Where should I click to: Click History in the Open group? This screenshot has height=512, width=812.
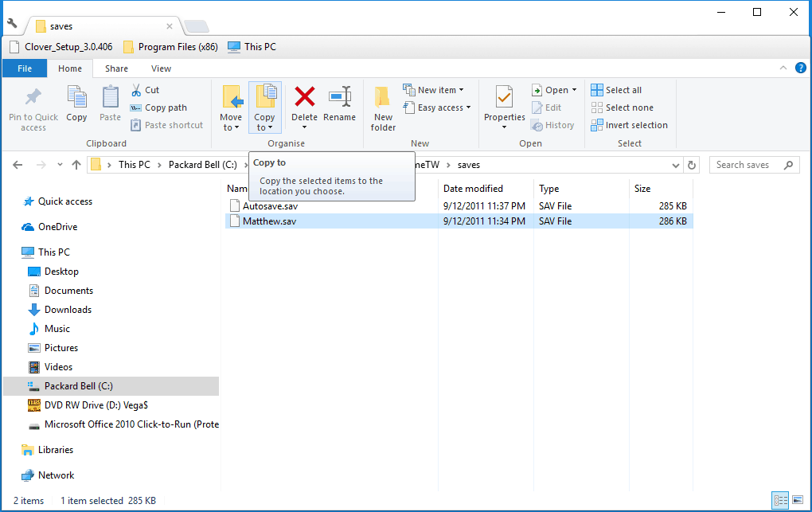coord(553,125)
